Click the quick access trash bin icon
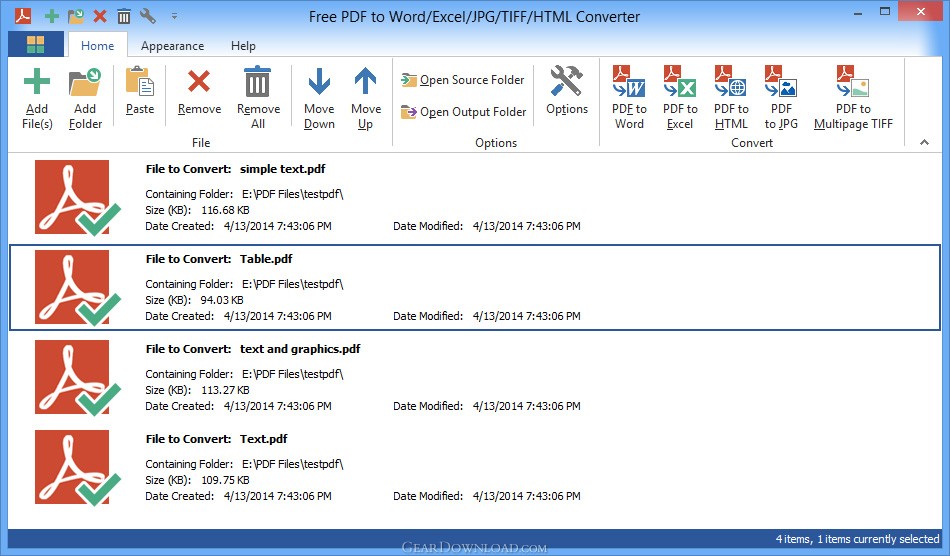The width and height of the screenshot is (950, 556). [124, 16]
